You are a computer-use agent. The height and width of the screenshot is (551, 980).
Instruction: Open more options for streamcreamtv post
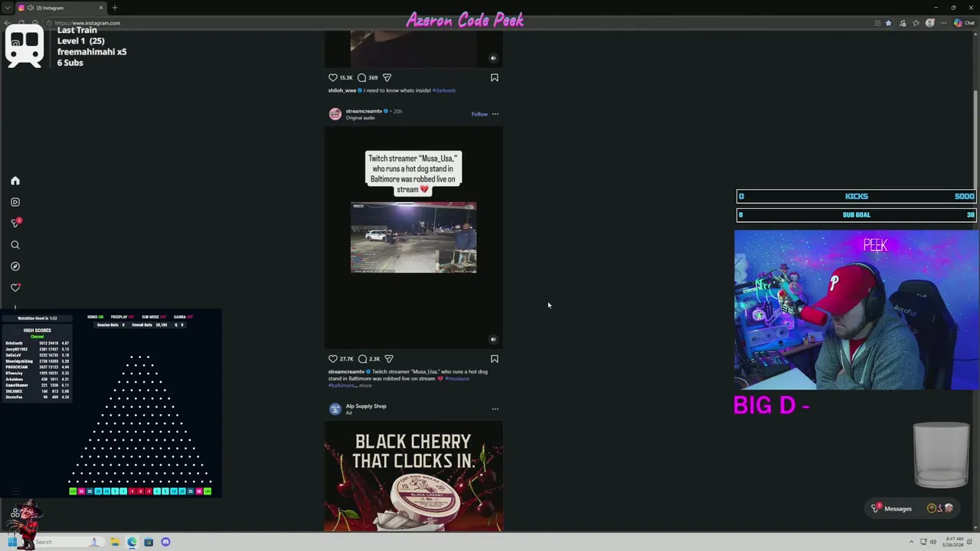pos(495,114)
